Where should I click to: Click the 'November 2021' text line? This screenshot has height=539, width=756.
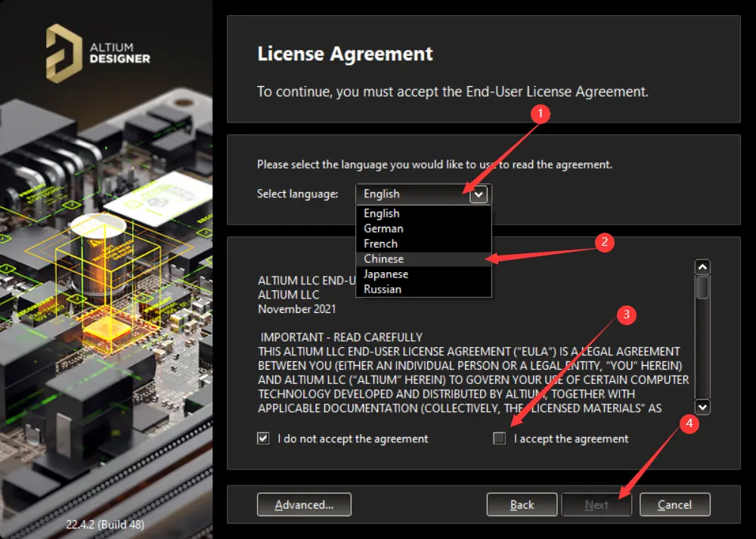[x=297, y=309]
